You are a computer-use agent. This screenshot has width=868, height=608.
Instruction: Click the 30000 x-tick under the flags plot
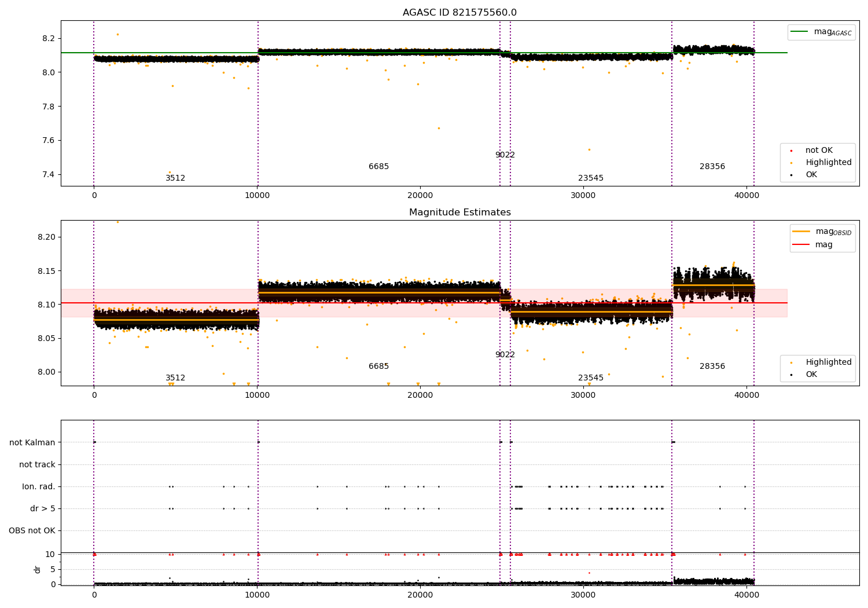click(583, 595)
